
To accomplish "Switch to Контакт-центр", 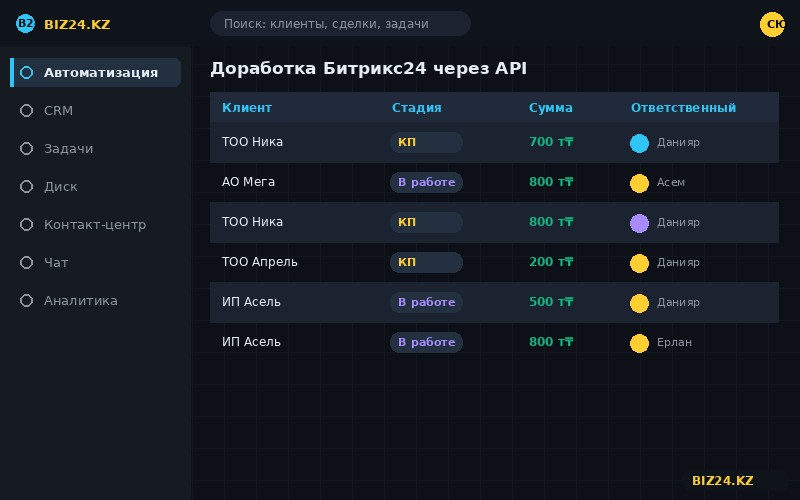I will pyautogui.click(x=96, y=224).
